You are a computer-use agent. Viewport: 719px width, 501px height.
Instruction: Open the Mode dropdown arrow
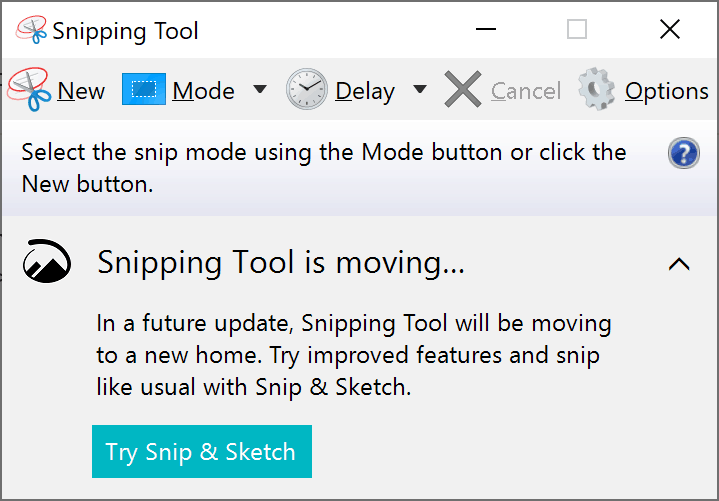tap(260, 90)
